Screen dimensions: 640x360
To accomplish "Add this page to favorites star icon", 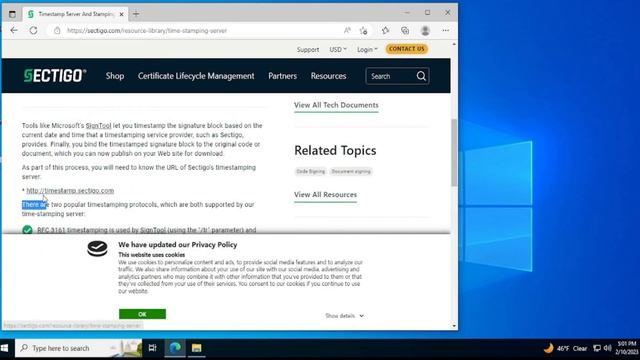I will pyautogui.click(x=363, y=31).
